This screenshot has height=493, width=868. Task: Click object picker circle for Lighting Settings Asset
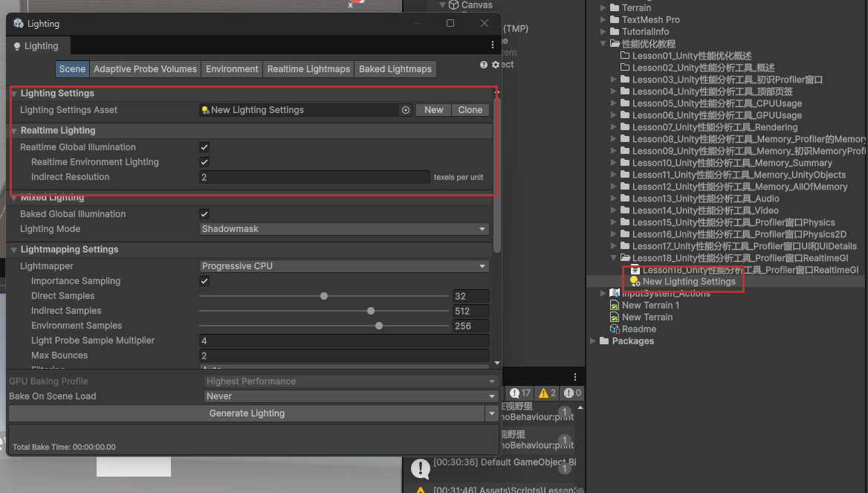pyautogui.click(x=406, y=110)
